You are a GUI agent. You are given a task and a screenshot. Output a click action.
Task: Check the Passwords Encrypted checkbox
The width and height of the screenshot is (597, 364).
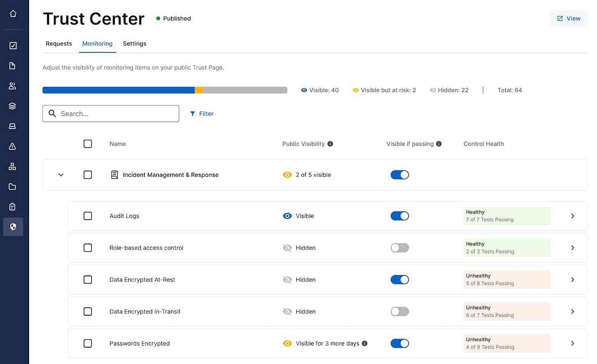point(88,344)
